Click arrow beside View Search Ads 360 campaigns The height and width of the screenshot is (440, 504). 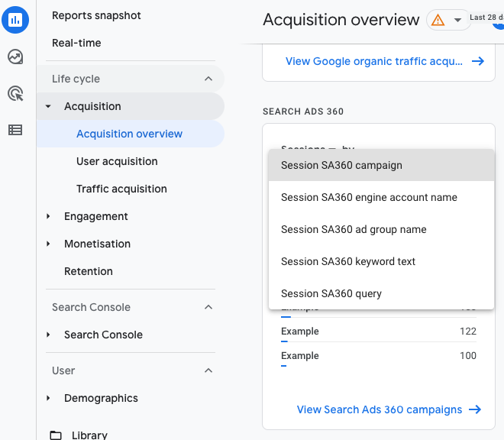coord(475,409)
